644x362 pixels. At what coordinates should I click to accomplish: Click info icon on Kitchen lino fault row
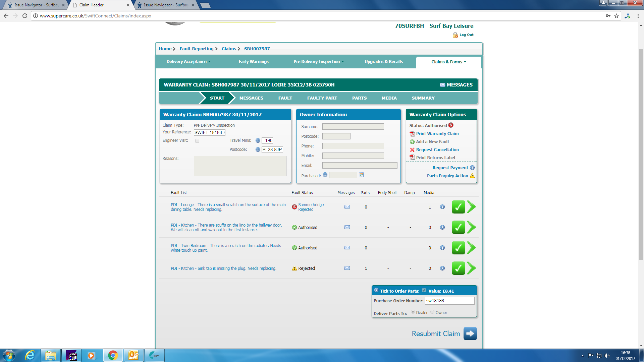tap(442, 228)
